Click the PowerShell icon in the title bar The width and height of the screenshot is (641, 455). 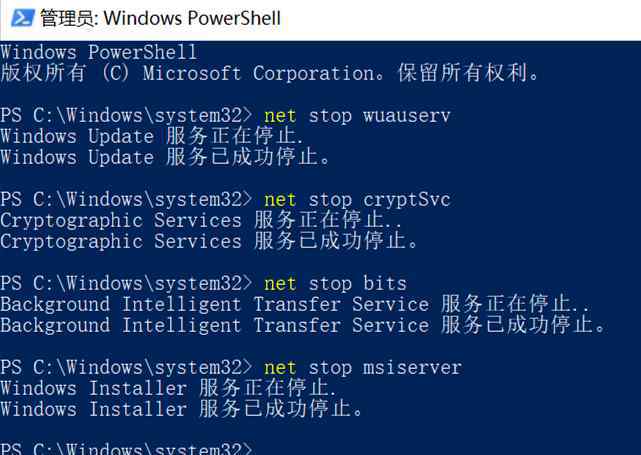[x=23, y=18]
